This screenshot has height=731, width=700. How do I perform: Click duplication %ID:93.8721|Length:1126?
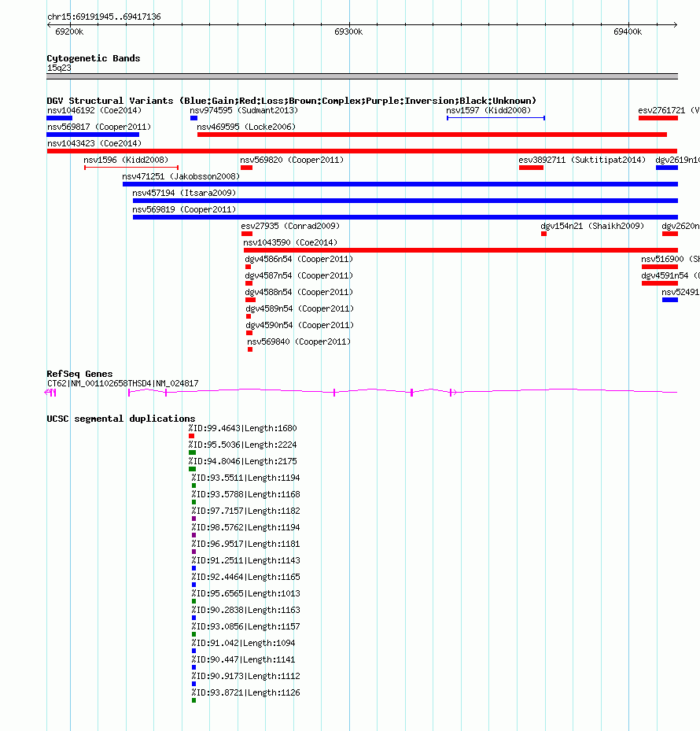click(245, 693)
